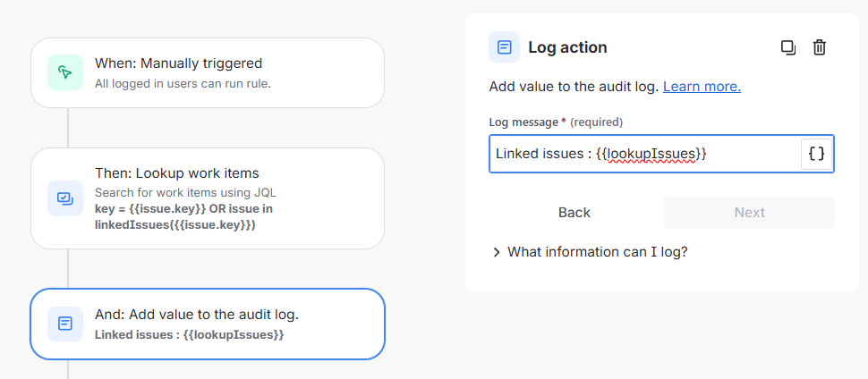Click the Next button

(750, 213)
